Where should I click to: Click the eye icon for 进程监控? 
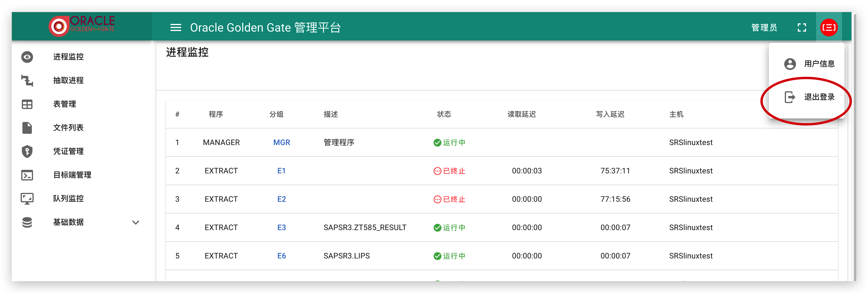tap(27, 57)
